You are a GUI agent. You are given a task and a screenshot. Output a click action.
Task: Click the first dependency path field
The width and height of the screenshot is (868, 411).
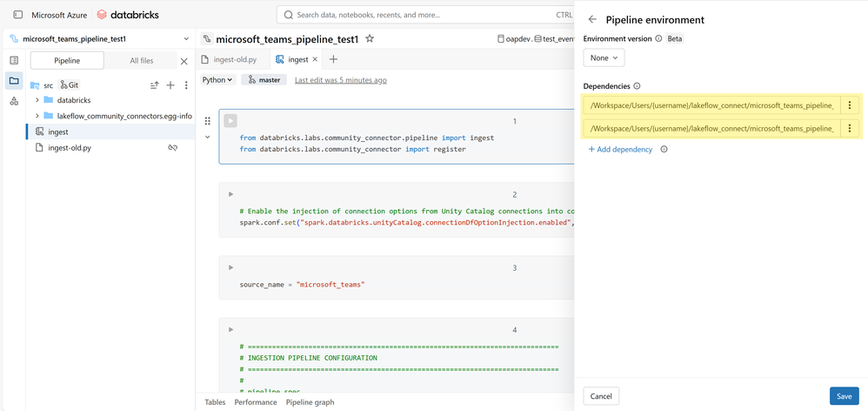pos(711,105)
